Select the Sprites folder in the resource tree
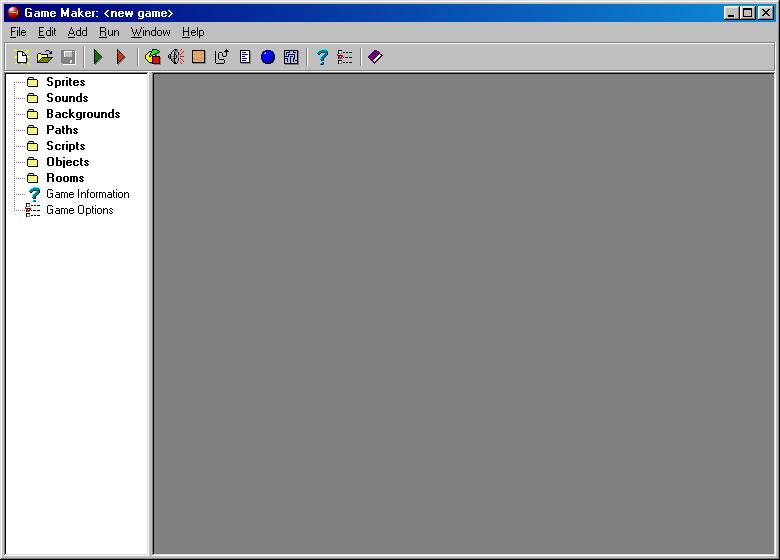Image resolution: width=780 pixels, height=560 pixels. 65,82
